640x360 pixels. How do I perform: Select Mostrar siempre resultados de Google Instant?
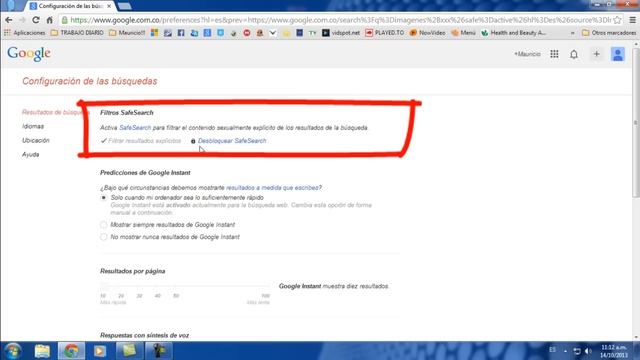tap(104, 225)
